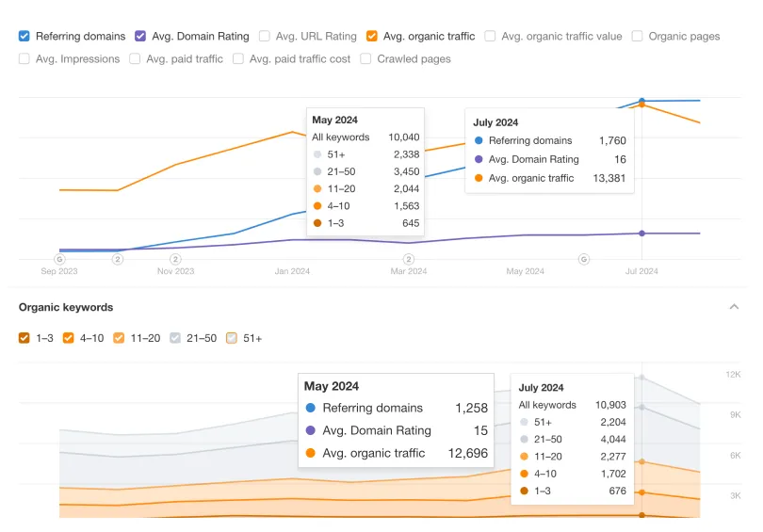Click the Google update marker at Sep 2023

point(59,259)
